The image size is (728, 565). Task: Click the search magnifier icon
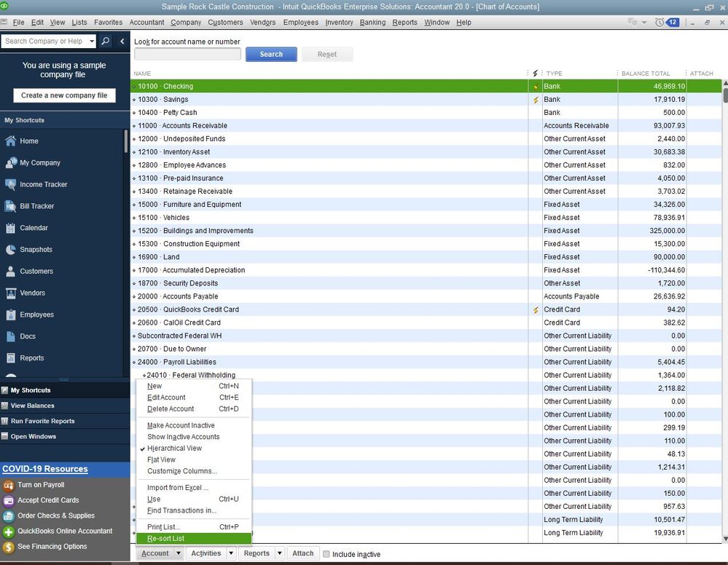[x=106, y=42]
